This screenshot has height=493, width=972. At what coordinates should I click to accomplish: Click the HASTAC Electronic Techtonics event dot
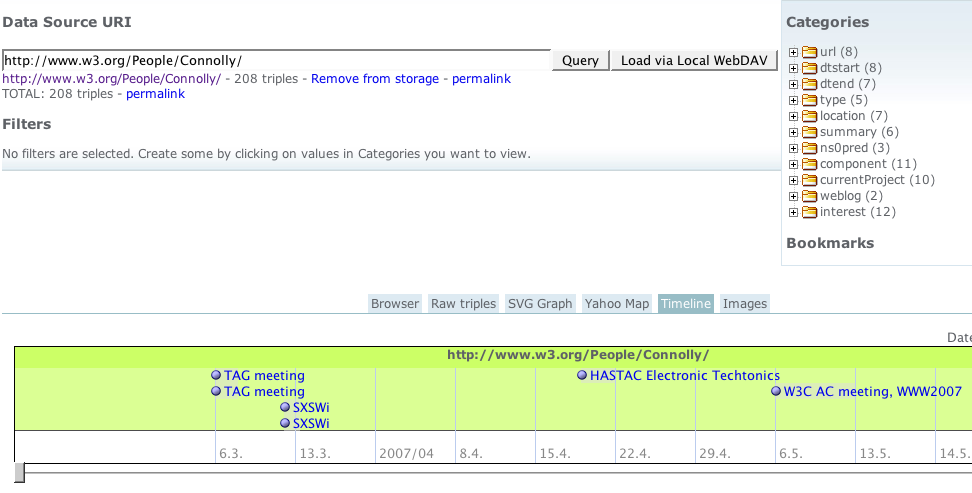582,376
